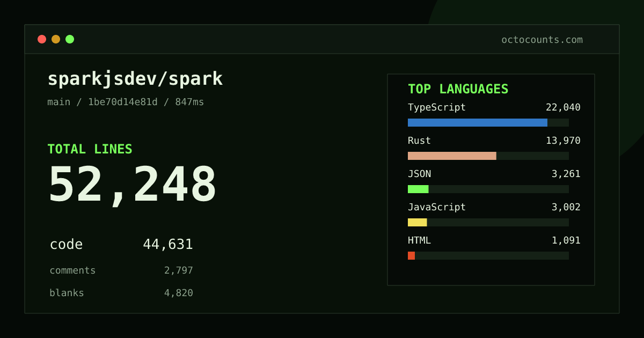
Task: Click the TOTAL LINES heading
Action: [x=90, y=149]
